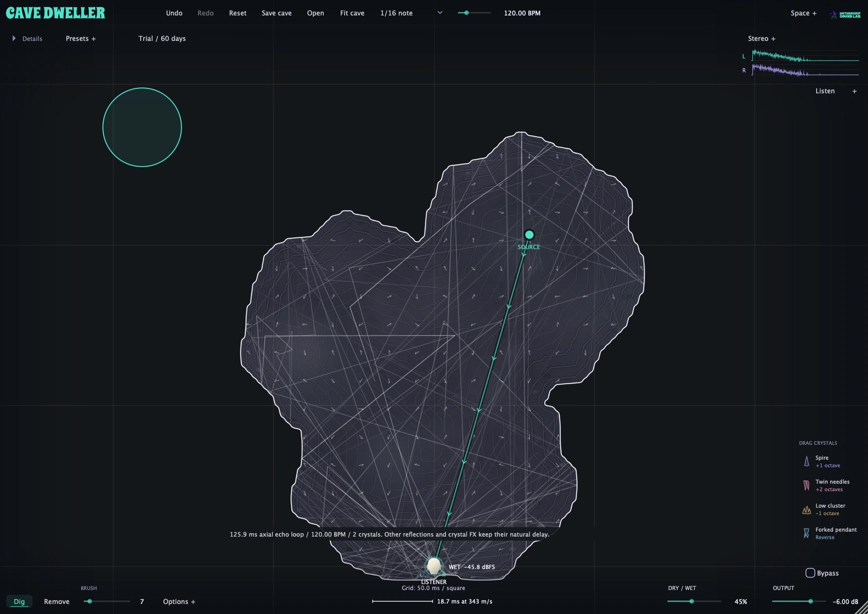Enable Dig brush mode
Viewport: 868px width, 614px height.
tap(19, 602)
